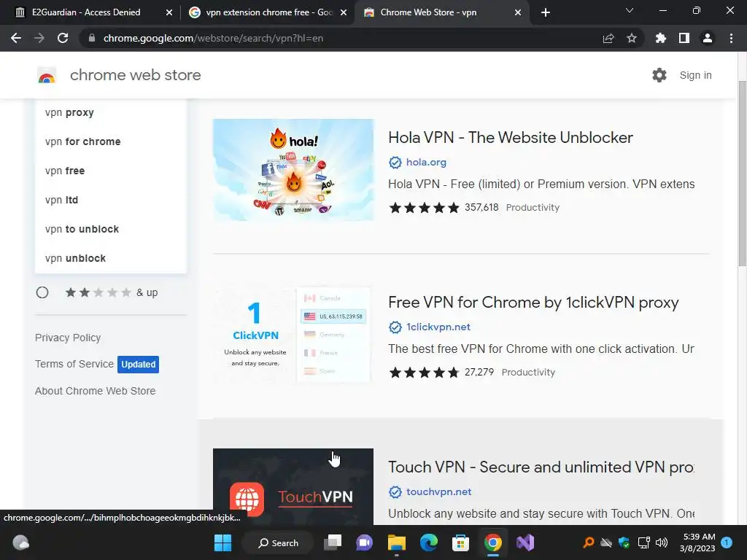
Task: Open File Explorer from the taskbar
Action: 396,542
